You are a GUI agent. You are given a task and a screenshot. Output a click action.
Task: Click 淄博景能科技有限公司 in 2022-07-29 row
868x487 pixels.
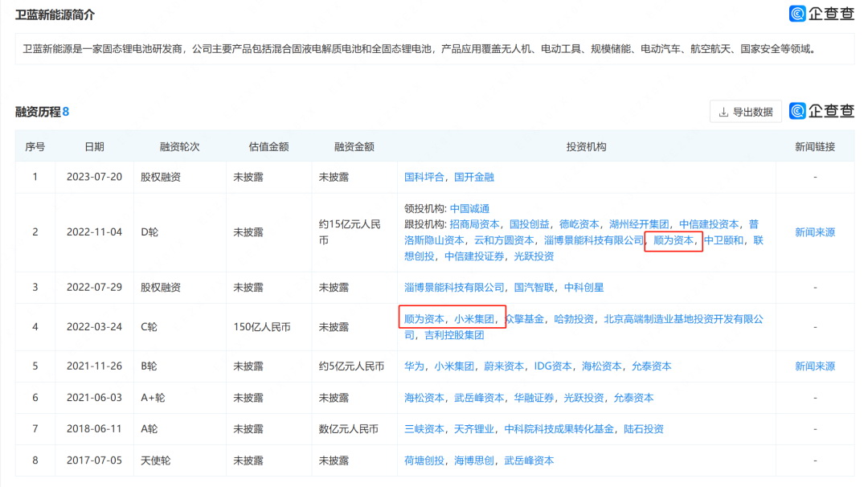click(x=454, y=288)
